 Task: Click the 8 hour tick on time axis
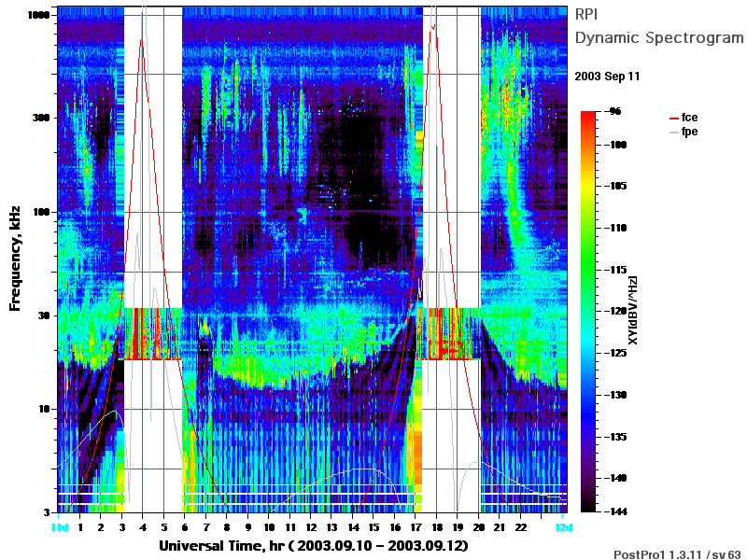point(227,527)
